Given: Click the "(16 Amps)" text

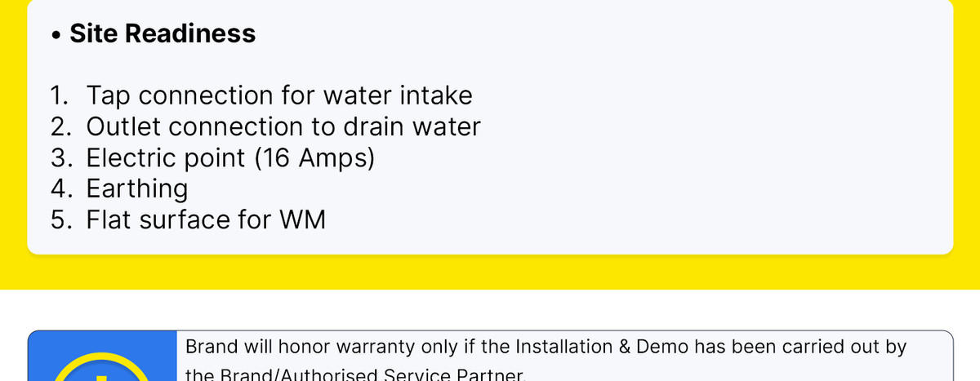Looking at the screenshot, I should pos(314,158).
